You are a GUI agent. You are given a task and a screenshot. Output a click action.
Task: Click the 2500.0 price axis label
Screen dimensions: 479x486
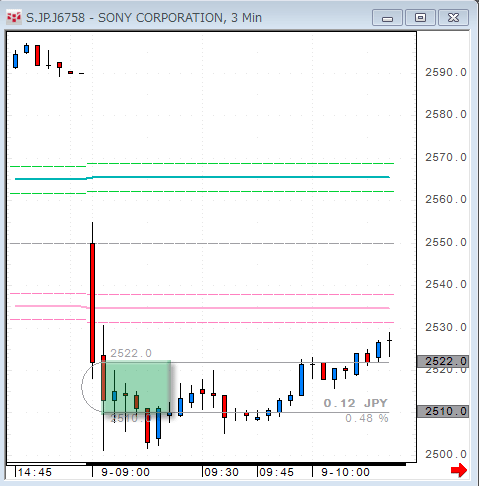(x=446, y=454)
